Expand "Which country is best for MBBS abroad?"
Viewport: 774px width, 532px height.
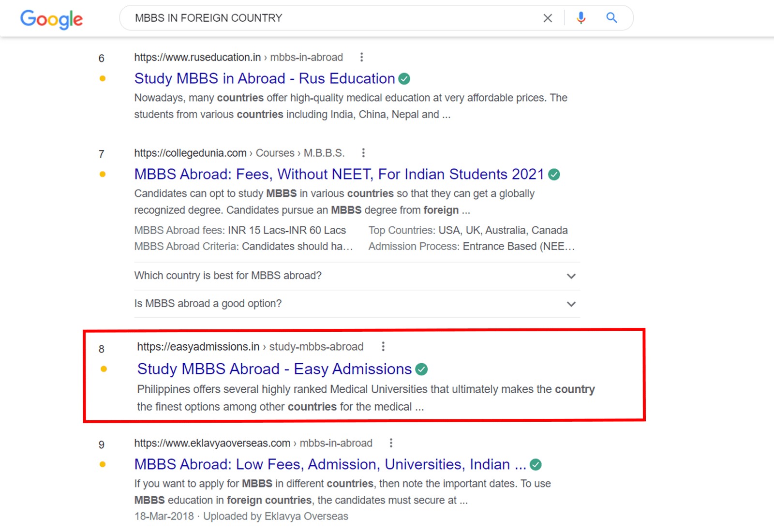click(571, 276)
